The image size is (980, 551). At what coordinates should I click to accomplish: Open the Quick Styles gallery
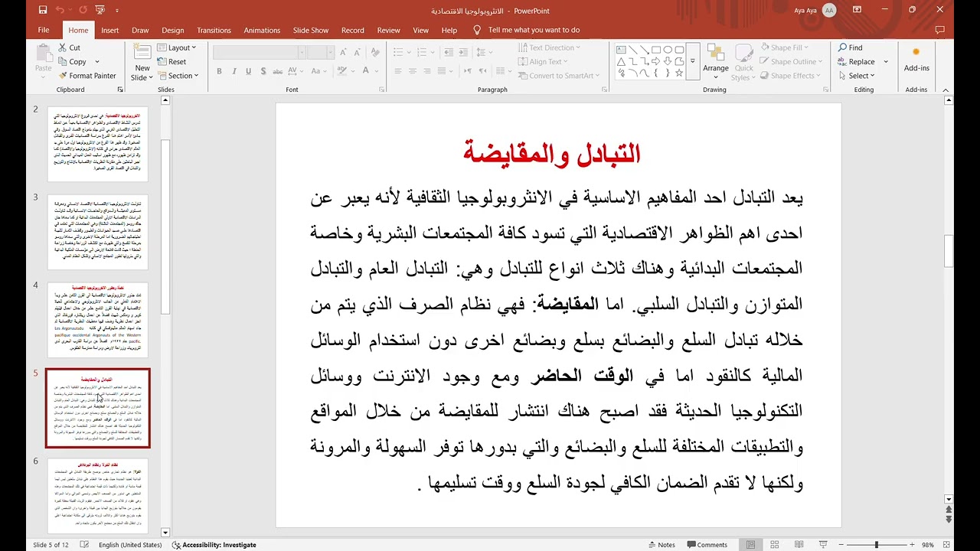(743, 62)
